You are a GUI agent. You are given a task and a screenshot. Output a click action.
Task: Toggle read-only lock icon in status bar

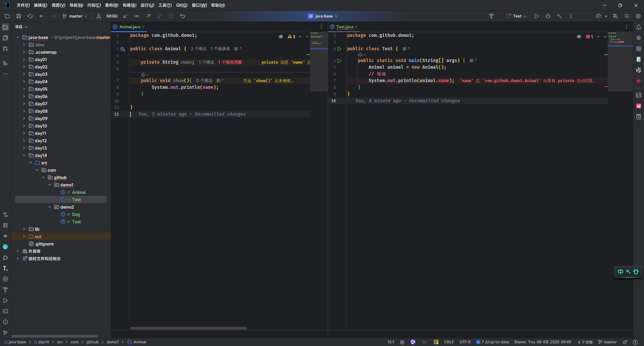[625, 342]
